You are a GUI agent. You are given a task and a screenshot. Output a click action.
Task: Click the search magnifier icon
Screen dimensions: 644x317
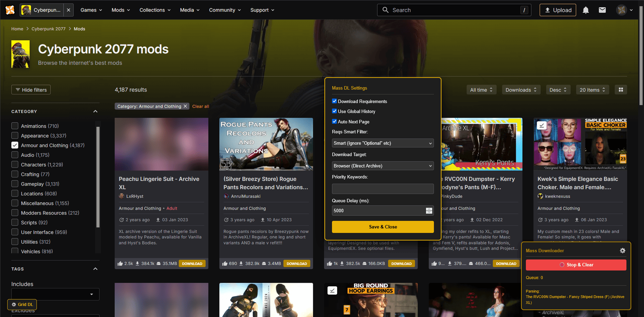pos(385,10)
